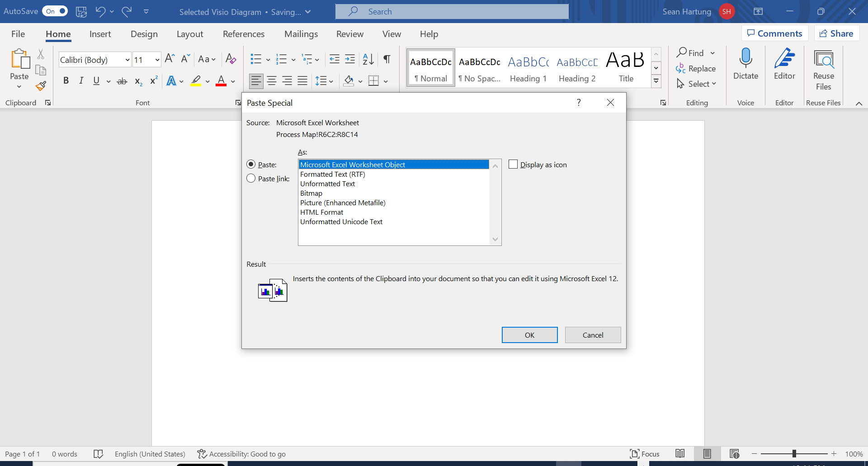Viewport: 868px width, 466px height.
Task: Apply Superscript formatting
Action: tap(154, 80)
